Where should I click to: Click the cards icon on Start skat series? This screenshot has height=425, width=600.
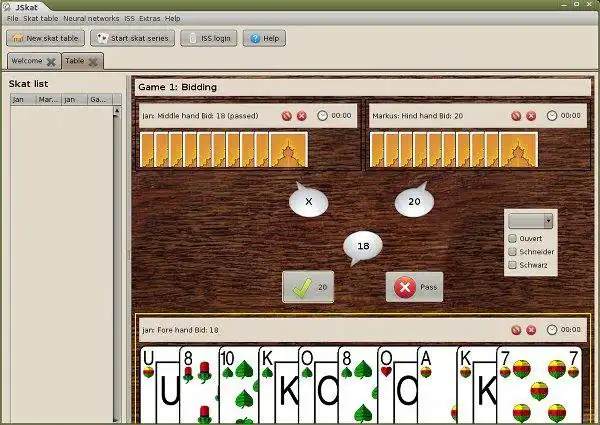tap(102, 38)
